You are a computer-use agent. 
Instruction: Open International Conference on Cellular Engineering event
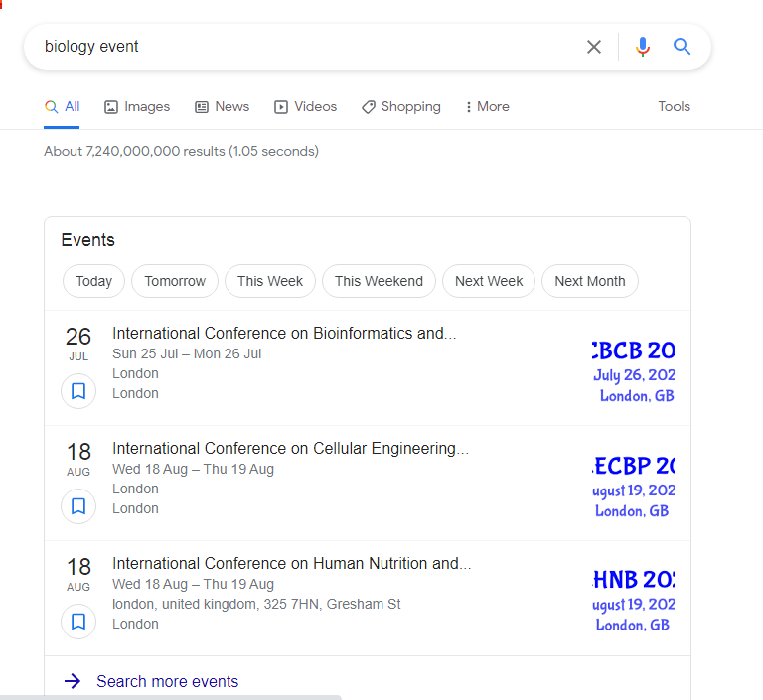(x=290, y=448)
